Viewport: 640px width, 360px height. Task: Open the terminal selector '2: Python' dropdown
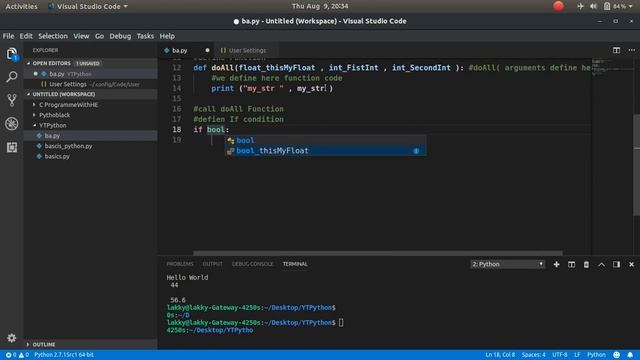click(x=507, y=264)
